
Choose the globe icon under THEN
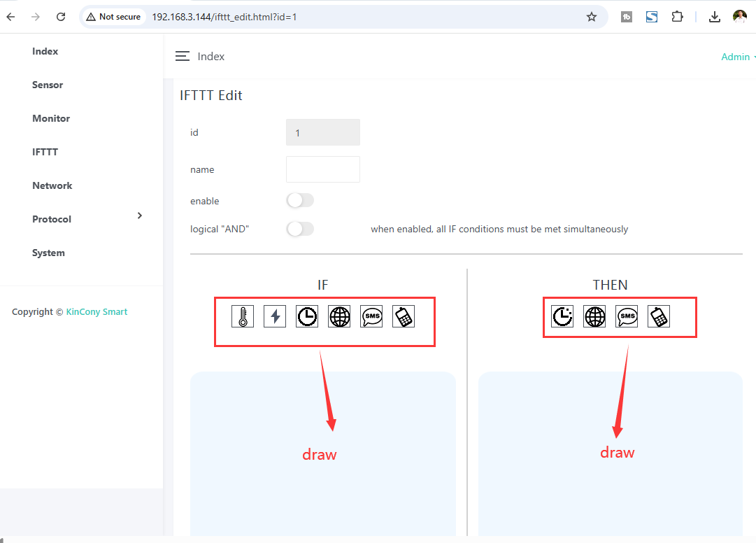click(594, 317)
